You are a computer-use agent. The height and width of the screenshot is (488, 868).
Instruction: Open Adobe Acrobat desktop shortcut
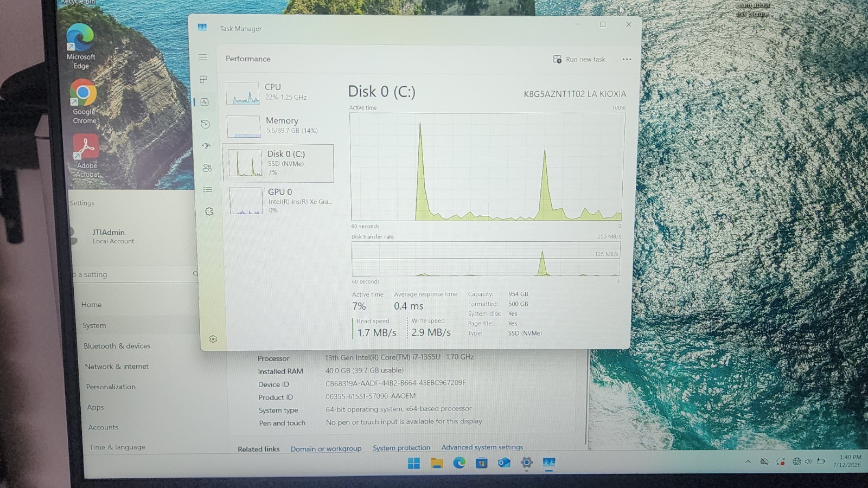click(x=87, y=156)
